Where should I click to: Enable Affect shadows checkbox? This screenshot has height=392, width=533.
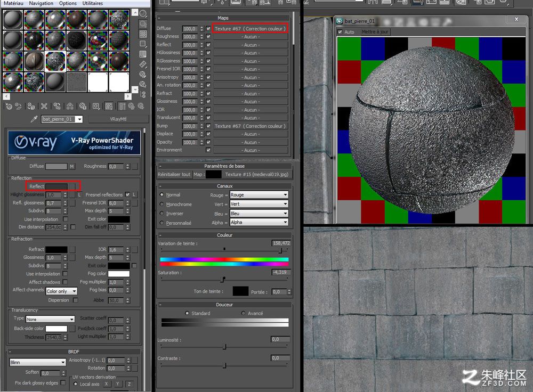click(x=65, y=282)
